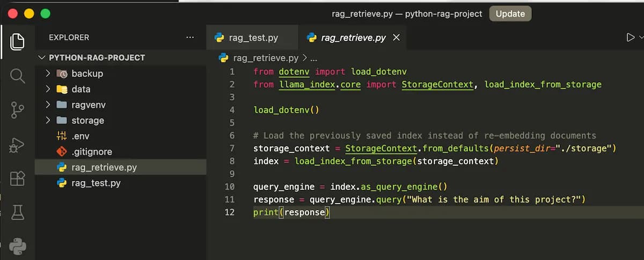Click the comment text on line 6
The image size is (644, 260).
pyautogui.click(x=425, y=135)
